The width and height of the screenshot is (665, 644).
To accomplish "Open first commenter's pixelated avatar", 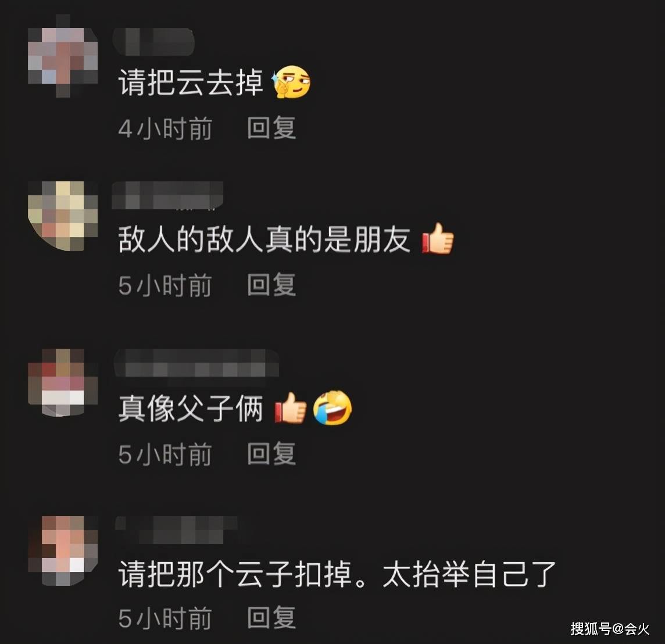I will tap(63, 56).
